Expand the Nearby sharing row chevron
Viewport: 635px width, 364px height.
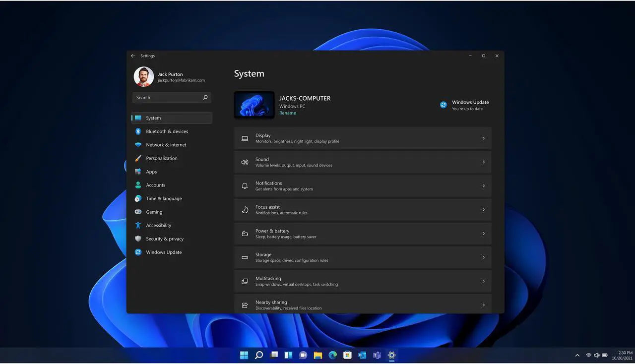click(x=484, y=305)
